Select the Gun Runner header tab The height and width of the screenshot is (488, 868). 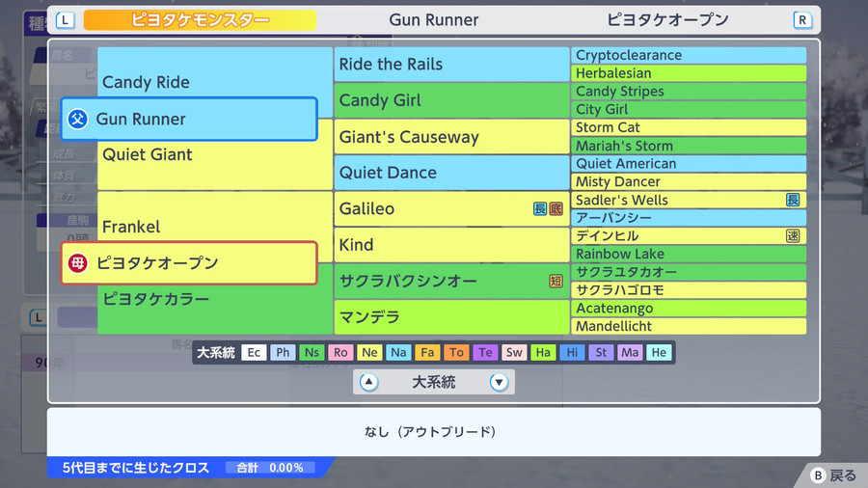(x=433, y=20)
